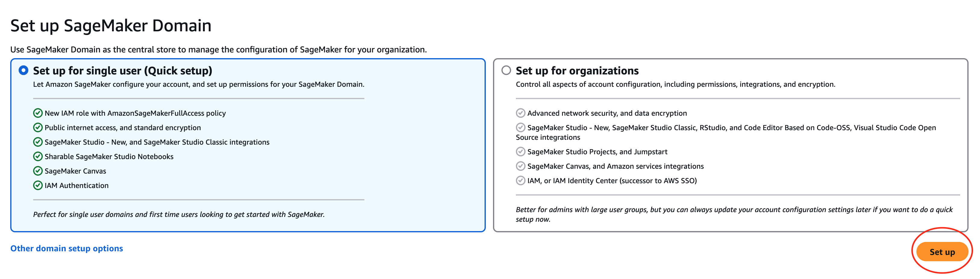The width and height of the screenshot is (980, 279).
Task: Select the single user Quick setup radio button
Action: click(23, 71)
